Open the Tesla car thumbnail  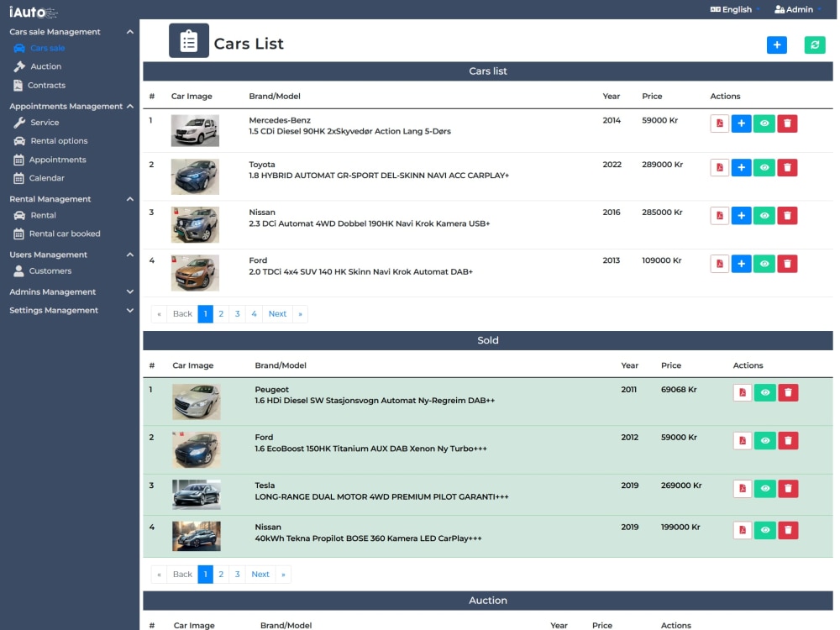click(196, 495)
